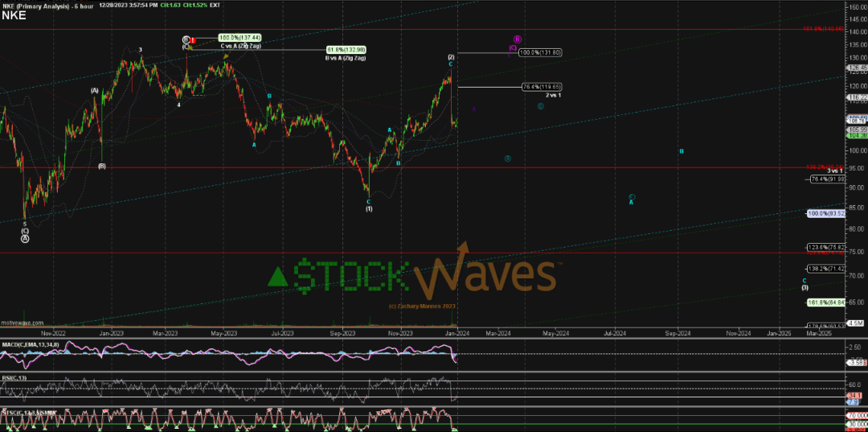Viewport: 868px width, 432px height.
Task: Select the 161.8%(64.84) Fibonacci label
Action: pyautogui.click(x=826, y=302)
